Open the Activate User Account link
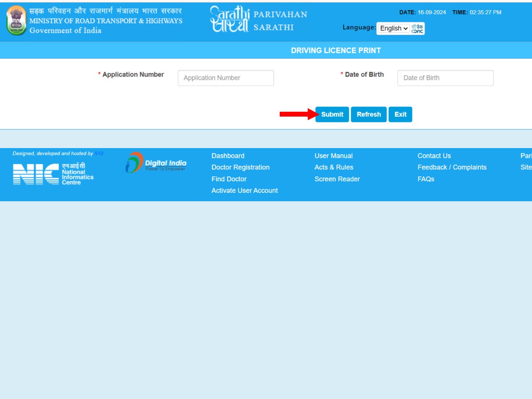This screenshot has height=399, width=532. (x=245, y=190)
